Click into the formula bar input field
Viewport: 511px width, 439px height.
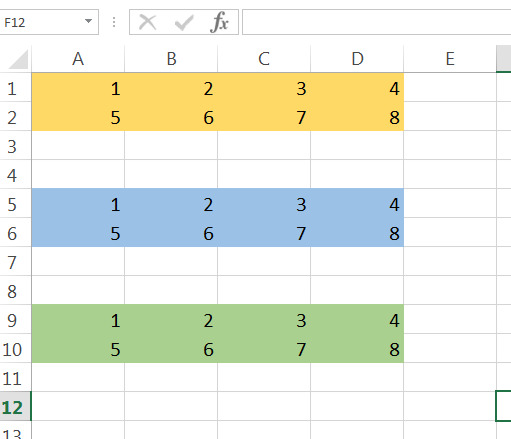[377, 22]
